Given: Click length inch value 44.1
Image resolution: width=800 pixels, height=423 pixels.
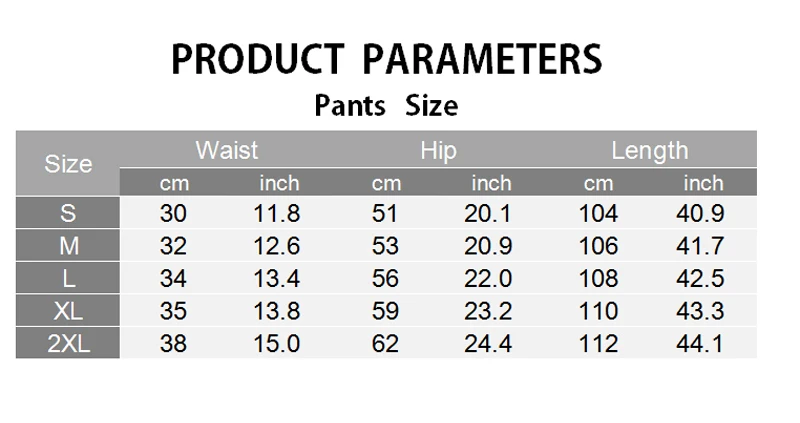Looking at the screenshot, I should (703, 344).
